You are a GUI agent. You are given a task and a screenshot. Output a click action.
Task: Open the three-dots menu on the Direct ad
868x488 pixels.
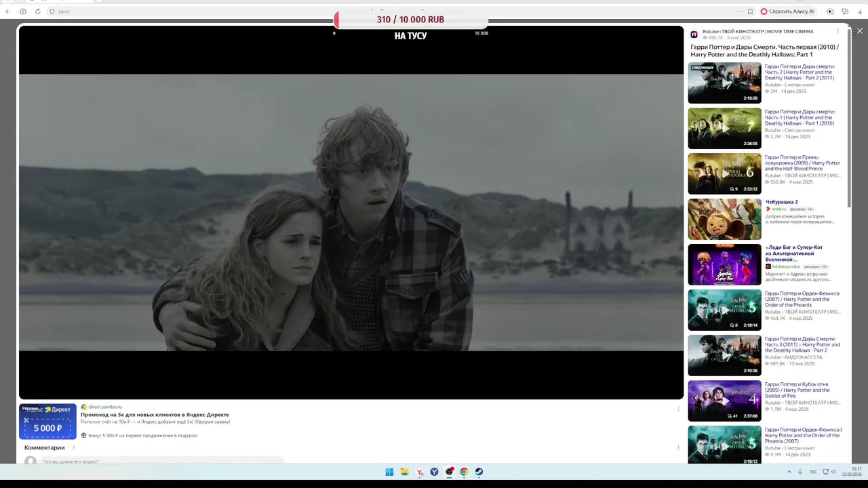click(678, 409)
